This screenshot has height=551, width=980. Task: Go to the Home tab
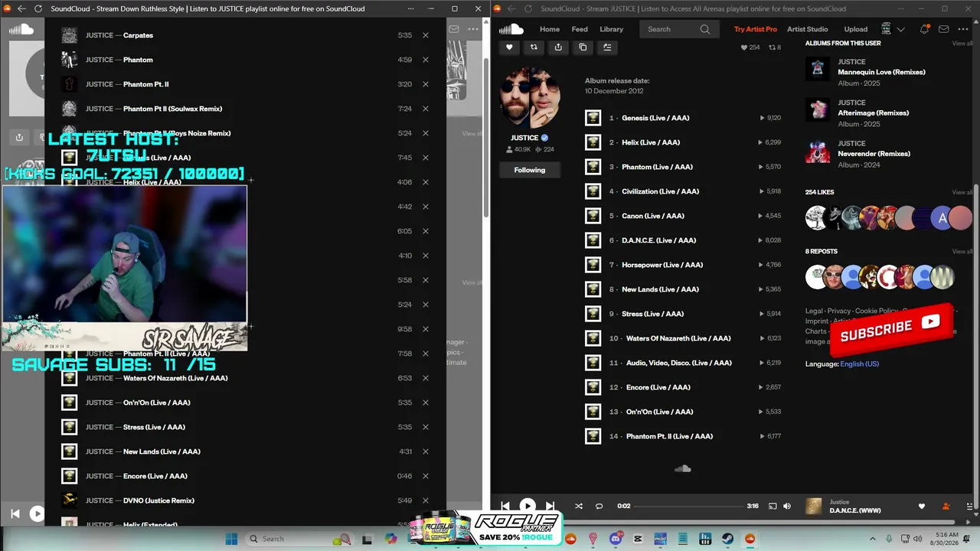[x=550, y=29]
